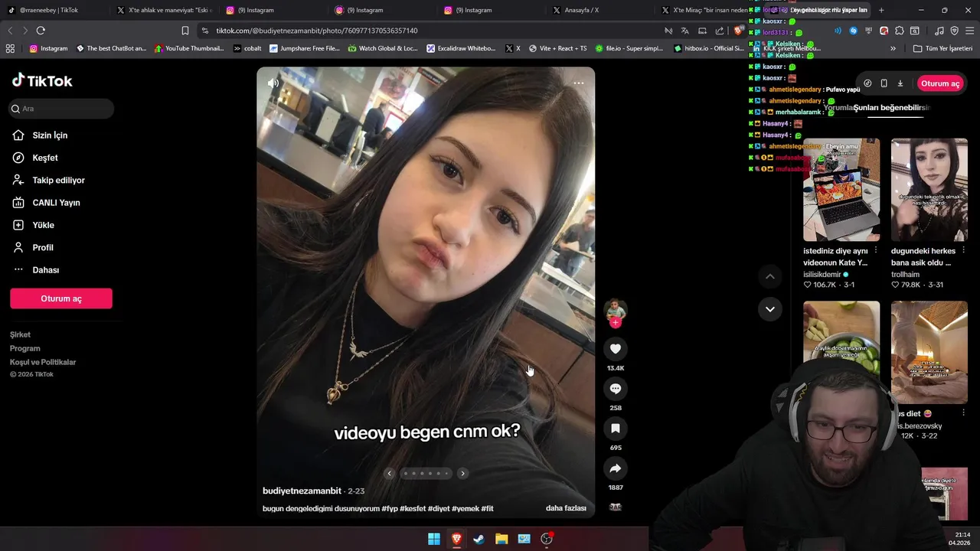The image size is (980, 551).
Task: Expand caption with daha fazlası
Action: pyautogui.click(x=566, y=508)
